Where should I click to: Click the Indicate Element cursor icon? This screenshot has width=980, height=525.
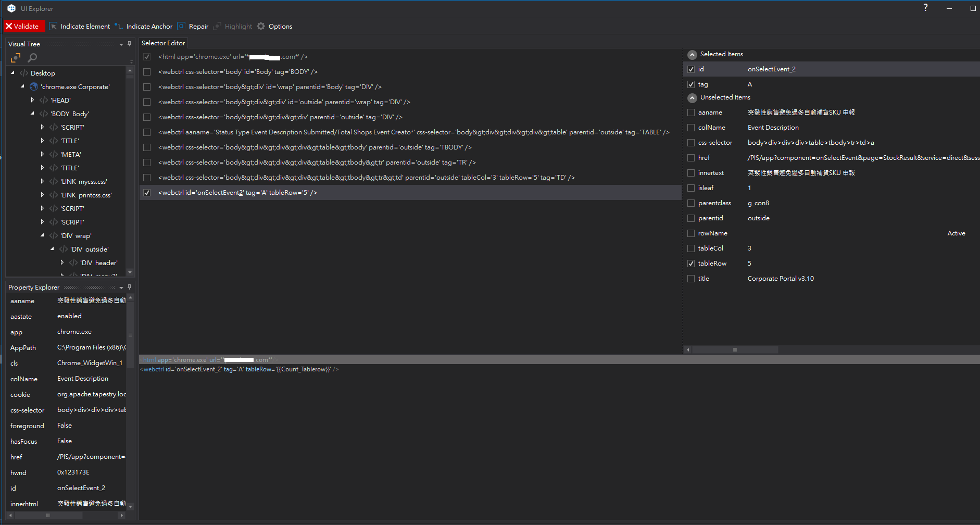coord(53,26)
